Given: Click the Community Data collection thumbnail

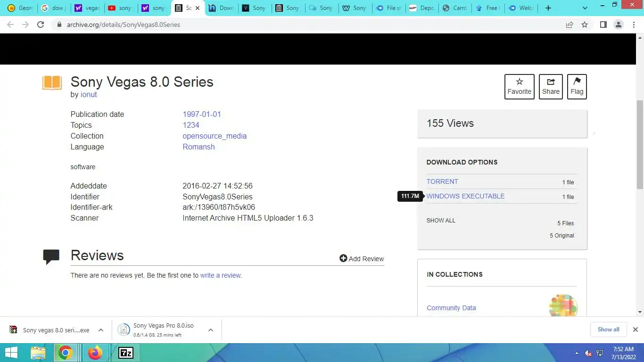Looking at the screenshot, I should coord(563,305).
